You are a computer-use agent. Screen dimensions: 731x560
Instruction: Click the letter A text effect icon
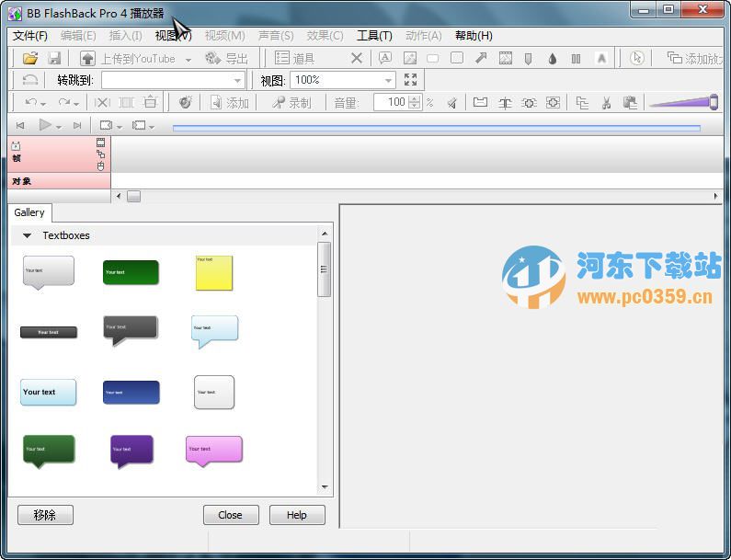tap(601, 58)
